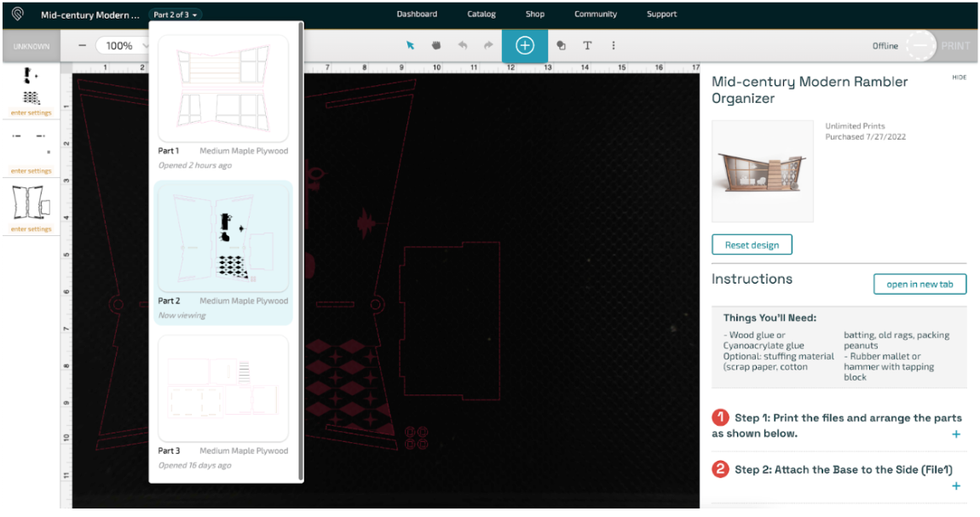The image size is (980, 517).
Task: Go to the Community page
Action: pos(596,14)
